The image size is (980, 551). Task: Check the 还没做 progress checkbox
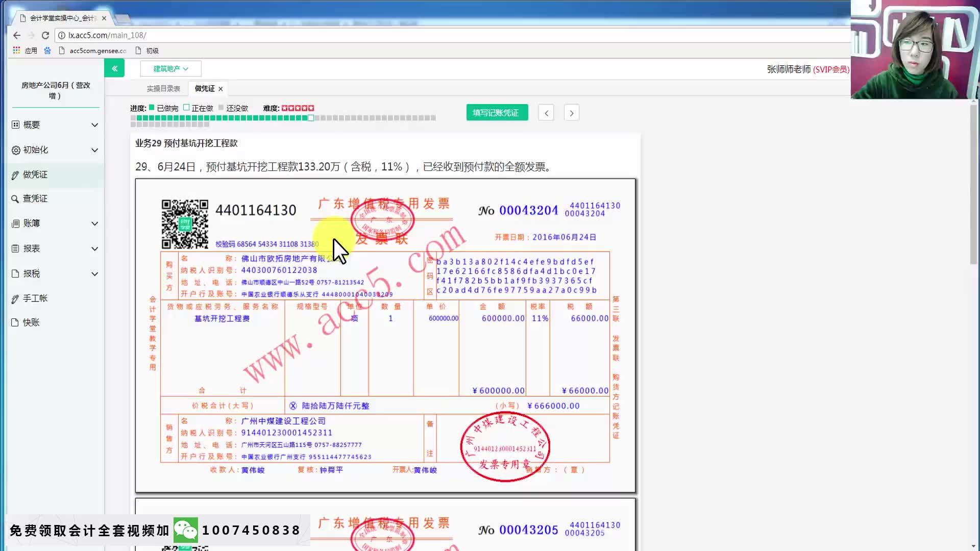click(222, 108)
